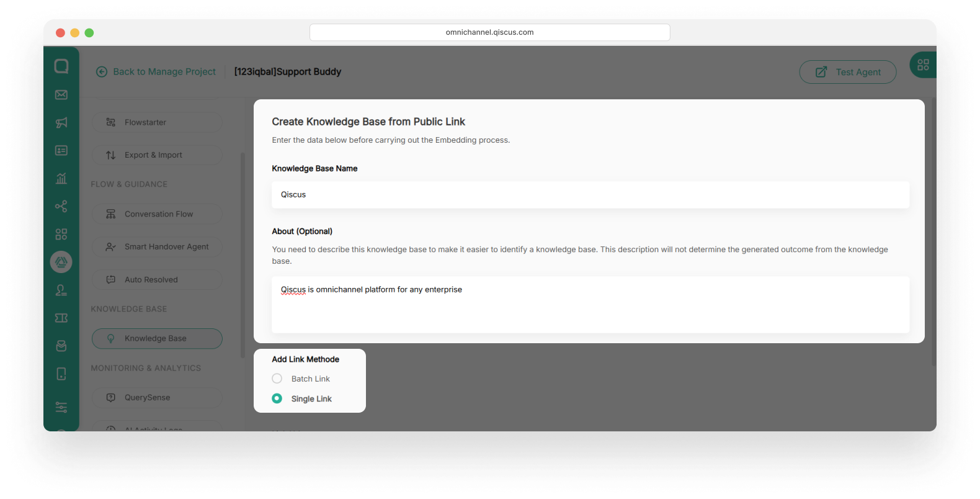Screen dimensions: 980x499
Task: Click the "KNOWLEDGE BASE" section label
Action: click(129, 309)
